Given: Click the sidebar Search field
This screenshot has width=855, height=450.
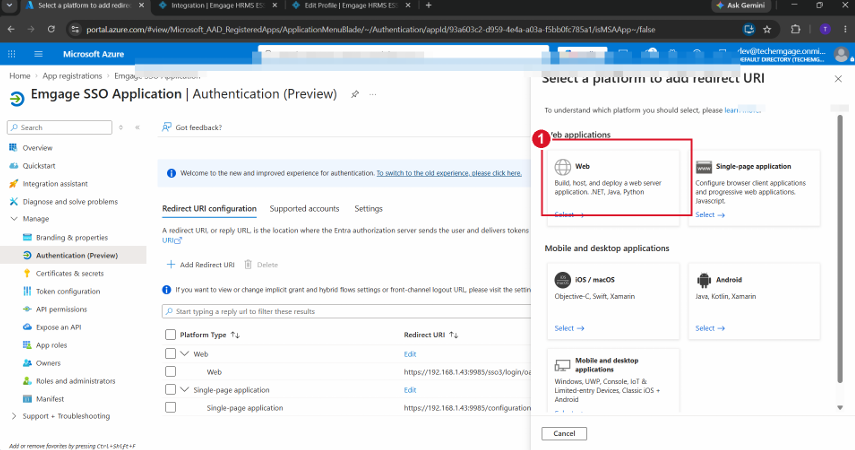Looking at the screenshot, I should 59,127.
